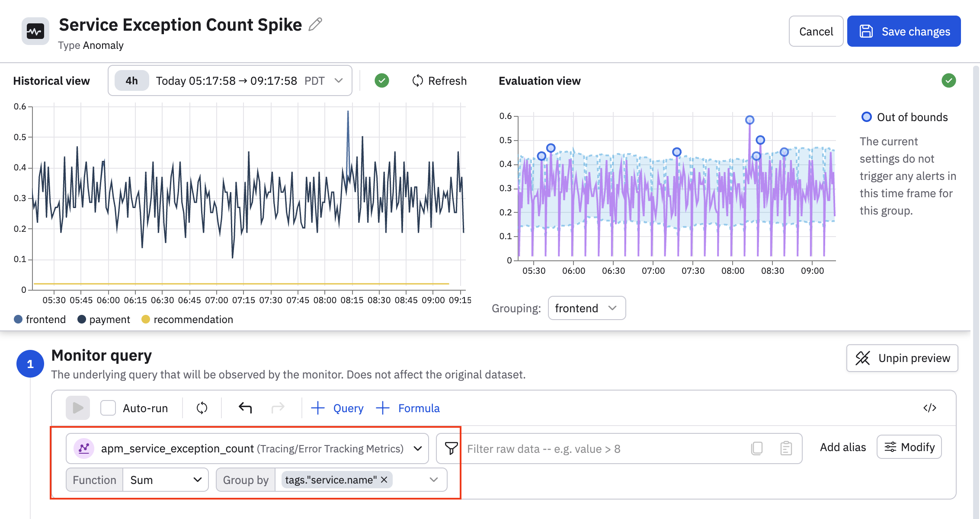Click the Unpin preview button
980x519 pixels.
click(902, 358)
